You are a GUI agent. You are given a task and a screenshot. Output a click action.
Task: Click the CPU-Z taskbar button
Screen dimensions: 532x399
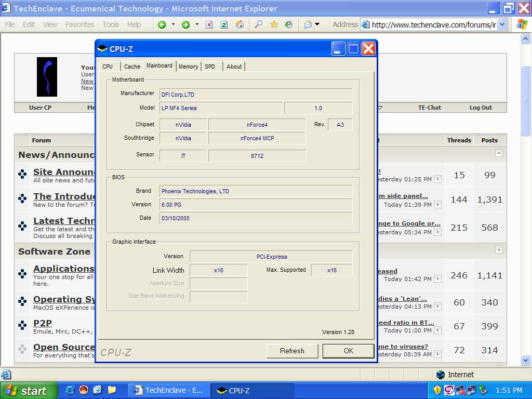[x=252, y=391]
